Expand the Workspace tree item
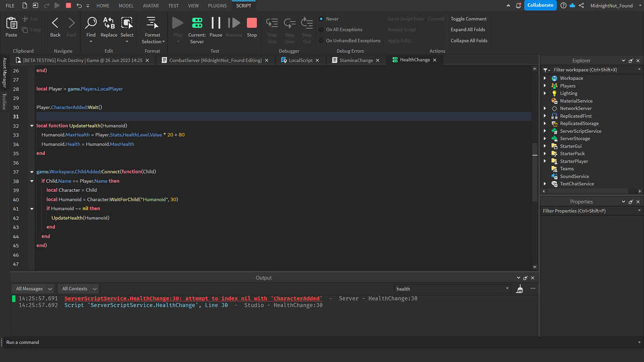This screenshot has height=362, width=644. point(545,78)
